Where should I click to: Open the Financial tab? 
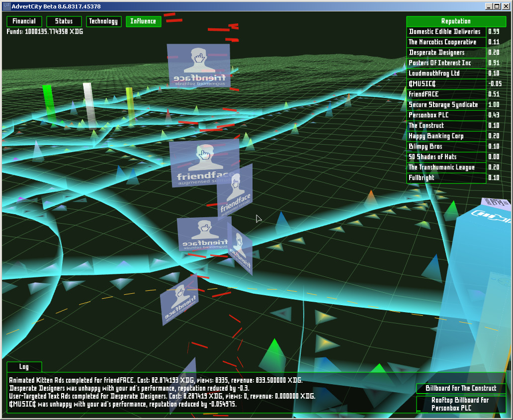pyautogui.click(x=24, y=21)
